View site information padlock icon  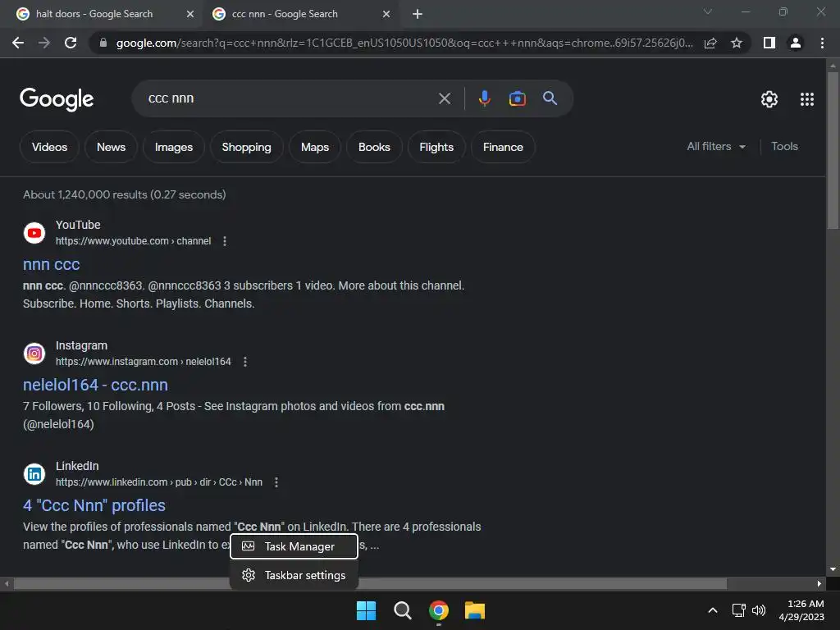click(x=103, y=43)
